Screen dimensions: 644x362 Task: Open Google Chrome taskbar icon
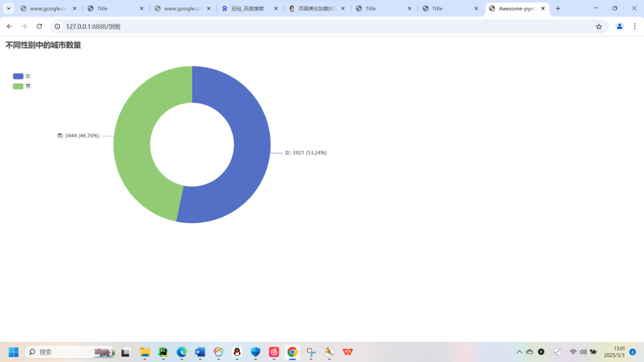[293, 352]
